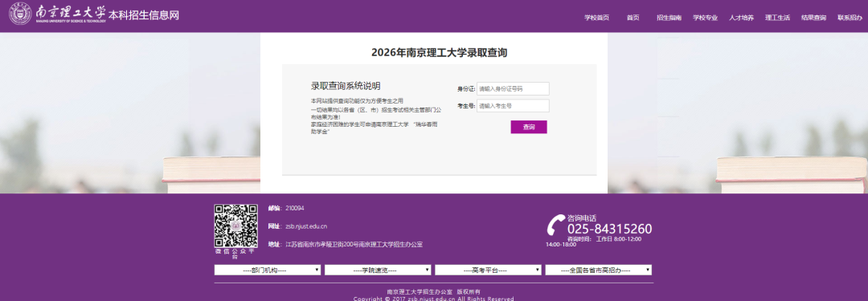
Task: Click the 录取查询系统说明 heading
Action: [x=346, y=86]
